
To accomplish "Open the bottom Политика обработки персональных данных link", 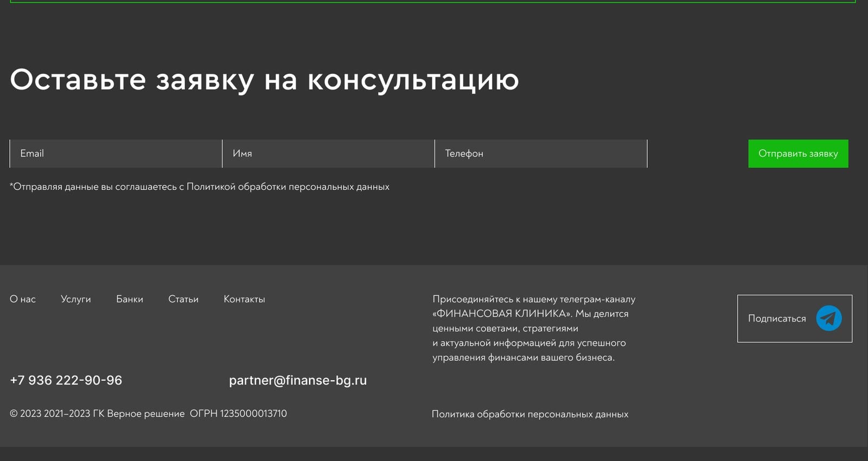I will click(530, 414).
